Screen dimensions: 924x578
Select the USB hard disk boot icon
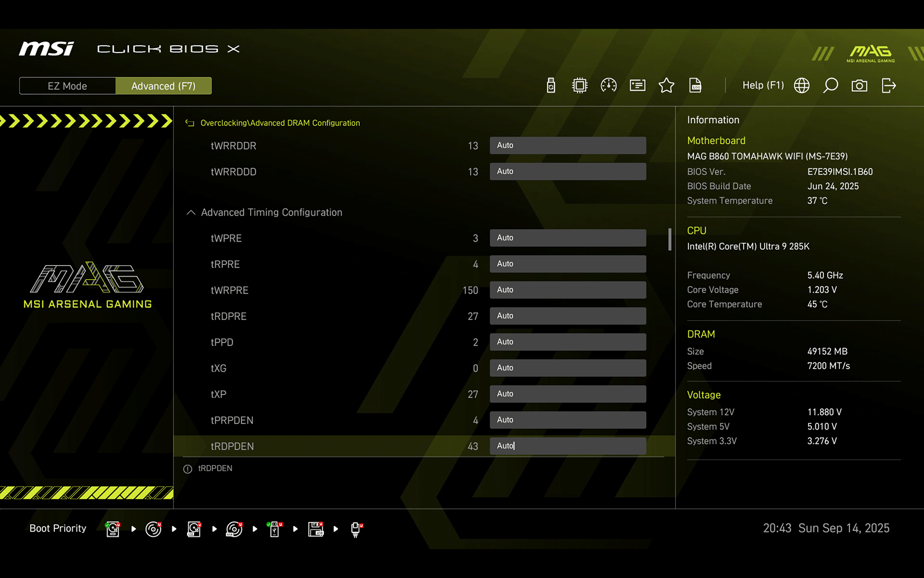pyautogui.click(x=194, y=529)
